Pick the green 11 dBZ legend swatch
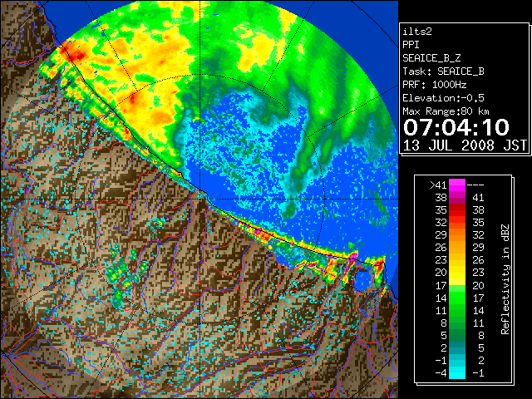The image size is (532, 399). tap(457, 310)
